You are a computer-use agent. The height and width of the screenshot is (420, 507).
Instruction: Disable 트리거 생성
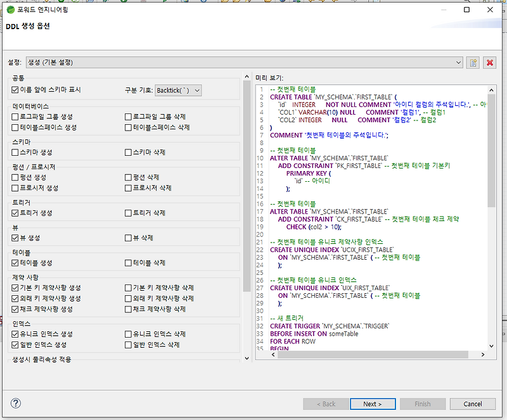tap(14, 214)
